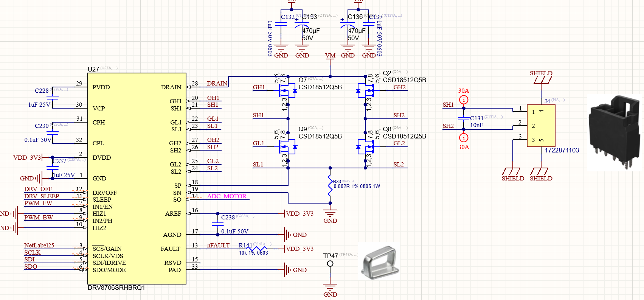This screenshot has width=644, height=300.
Task: Click capacitor C237 symbol
Action: coord(53,168)
